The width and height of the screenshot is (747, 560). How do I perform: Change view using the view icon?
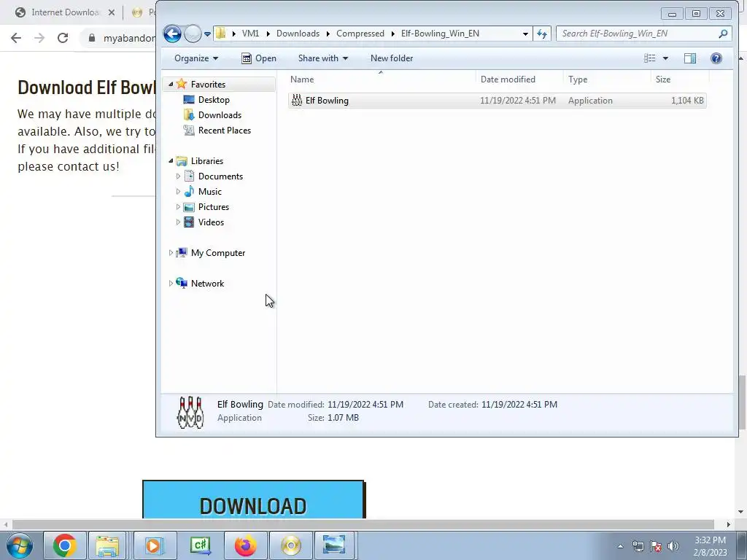pos(649,58)
